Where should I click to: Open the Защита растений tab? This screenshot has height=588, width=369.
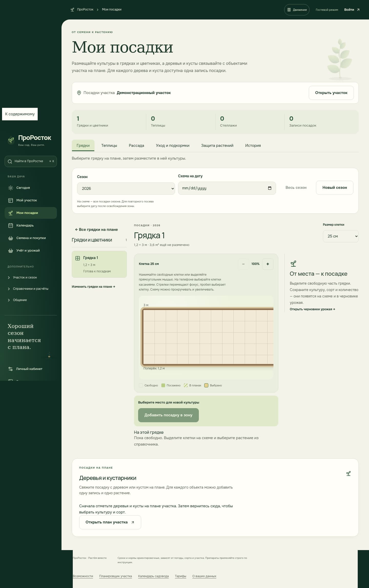(217, 146)
